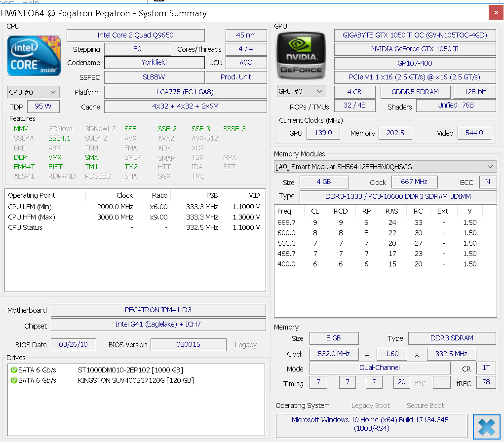
Task: Click the GIGABYTE GTX 1050 Ti OC field
Action: 415,36
